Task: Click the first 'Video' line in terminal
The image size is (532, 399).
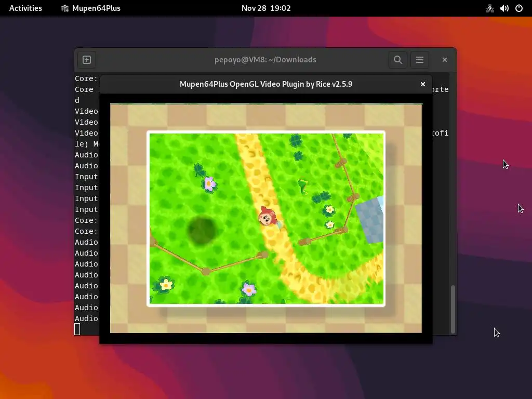Action: coord(86,111)
